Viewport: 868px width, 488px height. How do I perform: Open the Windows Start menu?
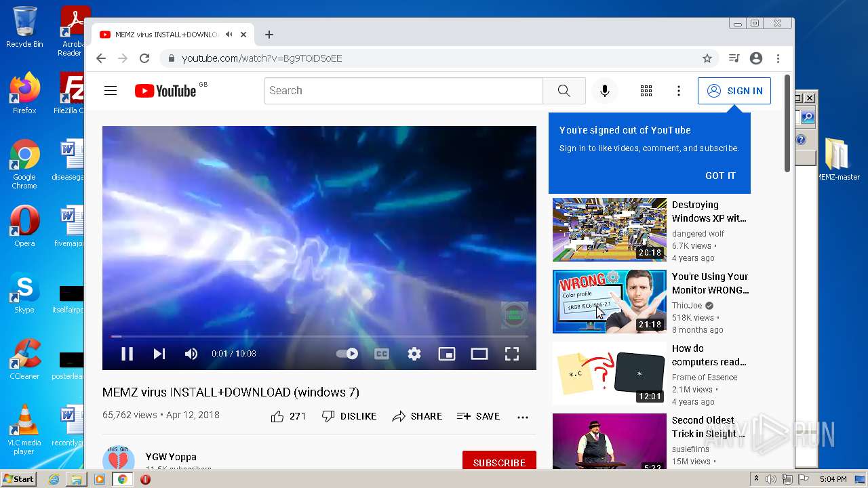click(x=18, y=479)
